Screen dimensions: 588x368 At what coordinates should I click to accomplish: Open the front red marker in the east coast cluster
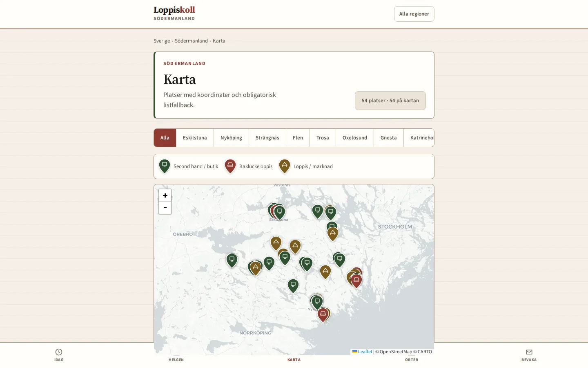pos(356,280)
